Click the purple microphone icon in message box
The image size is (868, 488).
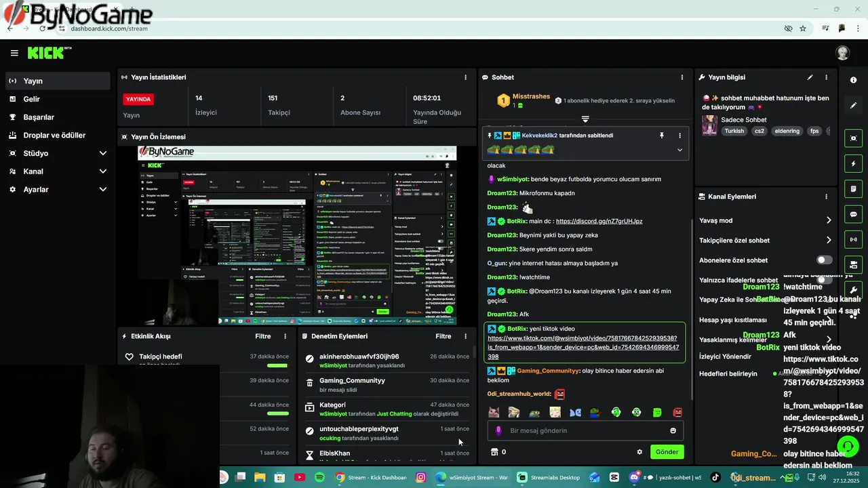click(499, 430)
